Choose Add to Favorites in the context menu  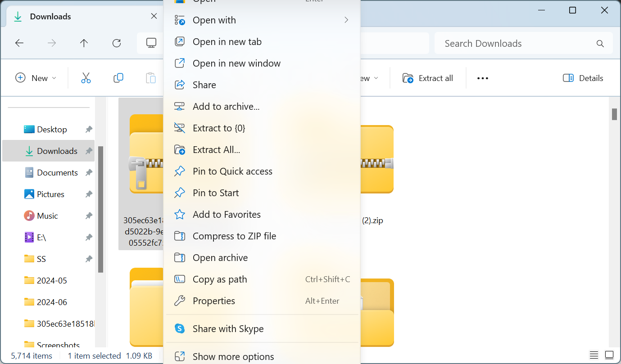[x=226, y=214]
